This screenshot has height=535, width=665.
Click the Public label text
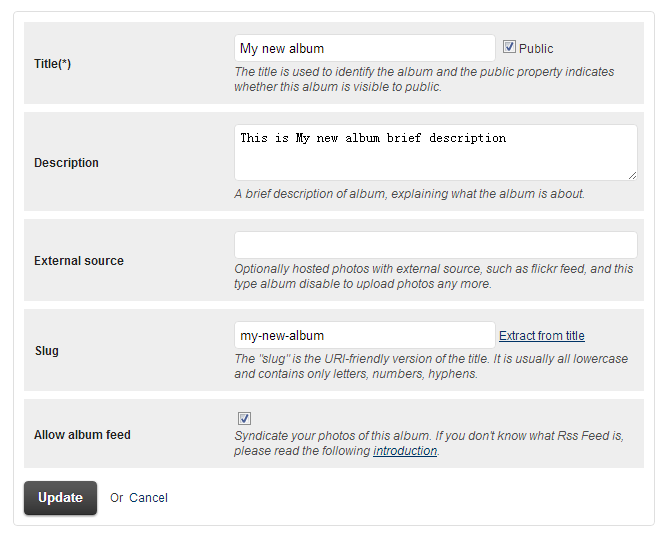pyautogui.click(x=536, y=48)
